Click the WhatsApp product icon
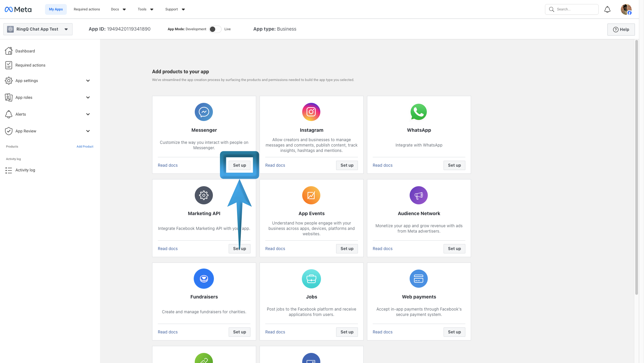The width and height of the screenshot is (644, 363). pos(418,112)
